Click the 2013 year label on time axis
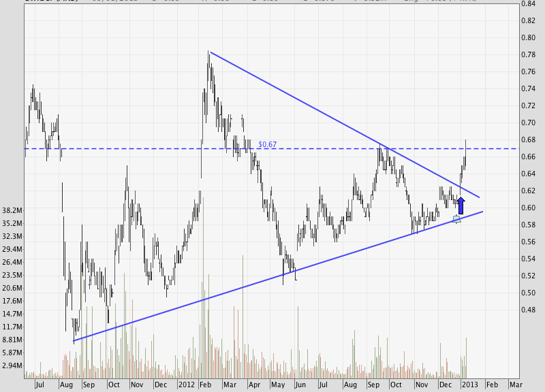Image resolution: width=545 pixels, height=392 pixels. [x=469, y=385]
